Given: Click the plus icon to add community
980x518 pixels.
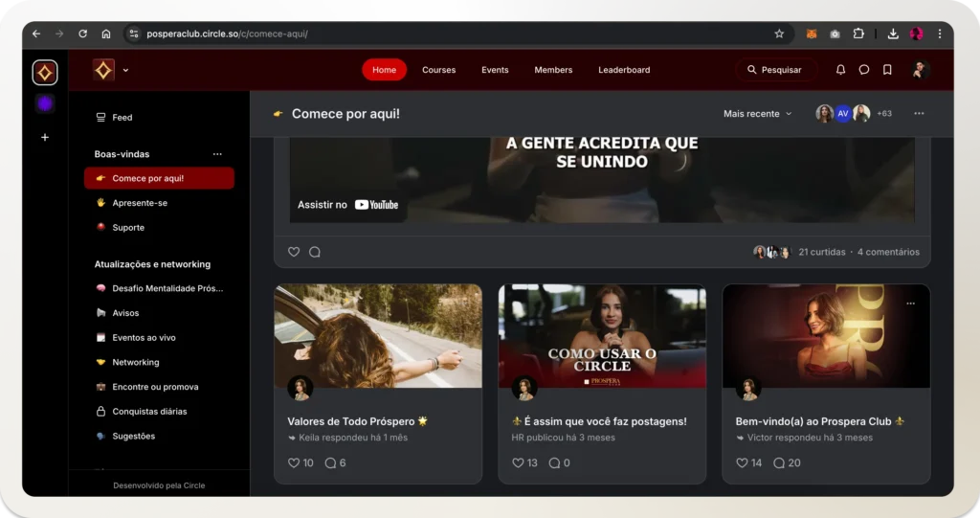Looking at the screenshot, I should 44,137.
